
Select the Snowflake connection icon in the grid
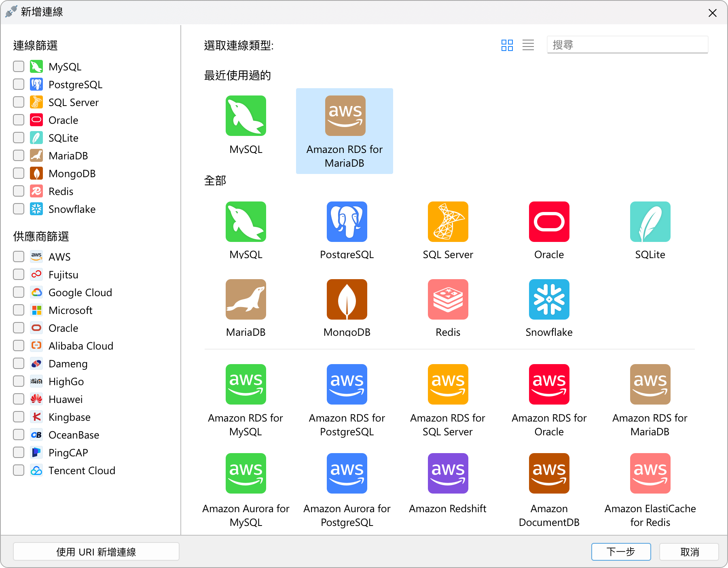coord(549,299)
